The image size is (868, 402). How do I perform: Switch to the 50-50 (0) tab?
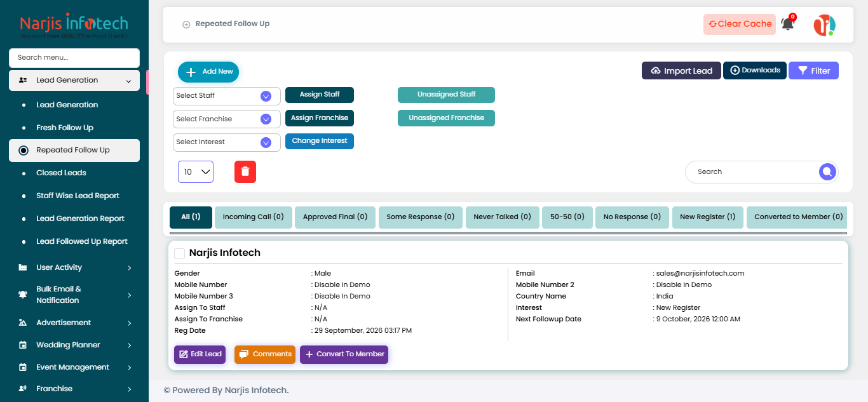(567, 217)
